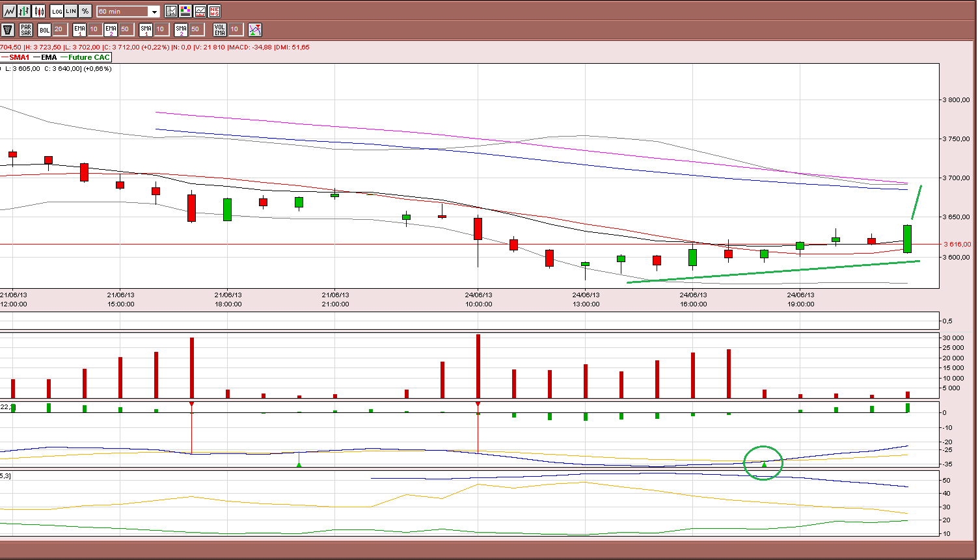This screenshot has height=560, width=978.
Task: Toggle the VOL EMA indicator
Action: click(220, 30)
